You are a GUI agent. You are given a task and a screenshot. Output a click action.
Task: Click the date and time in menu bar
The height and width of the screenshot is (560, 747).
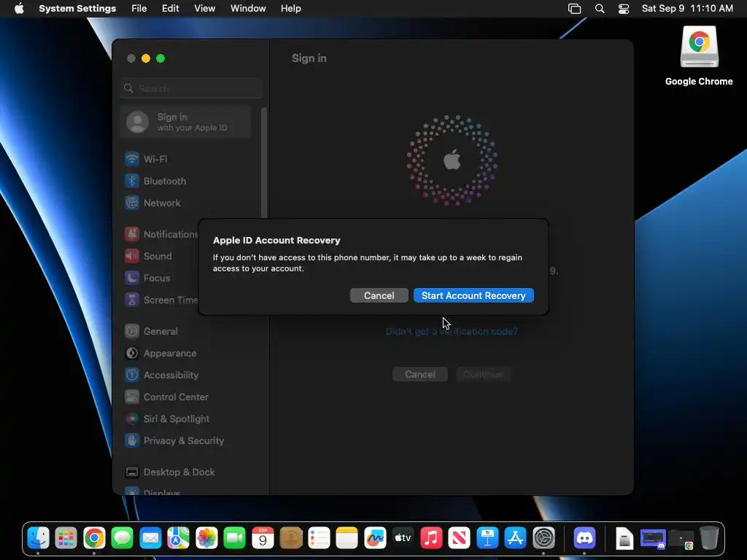click(x=687, y=8)
